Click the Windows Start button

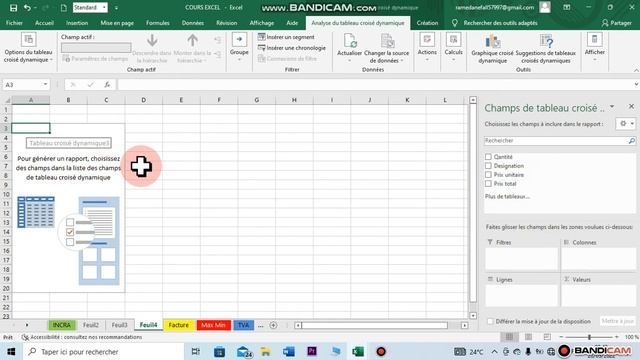pos(11,351)
